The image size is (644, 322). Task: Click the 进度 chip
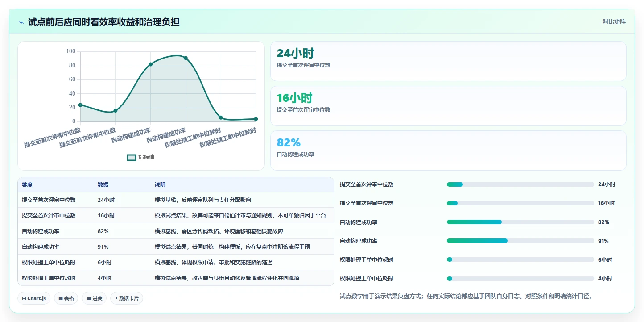[x=94, y=298]
